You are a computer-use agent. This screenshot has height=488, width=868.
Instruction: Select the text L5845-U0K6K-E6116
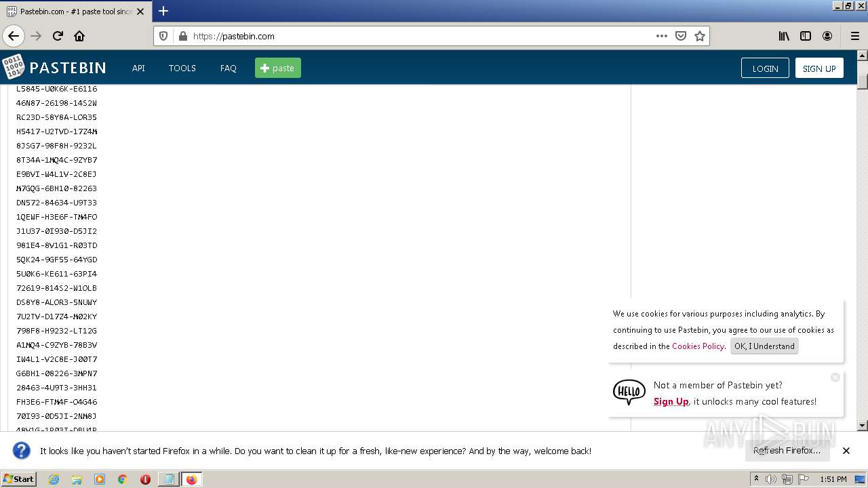click(x=57, y=89)
